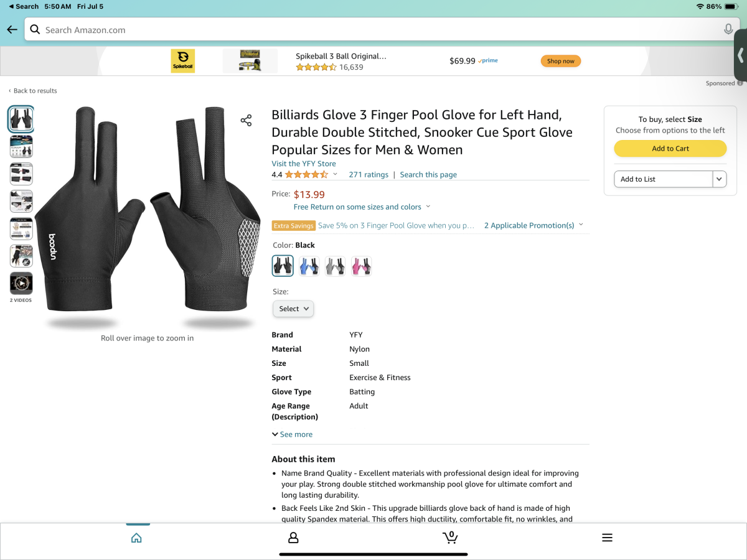Tap the back arrow icon
The height and width of the screenshot is (560, 747).
(12, 30)
